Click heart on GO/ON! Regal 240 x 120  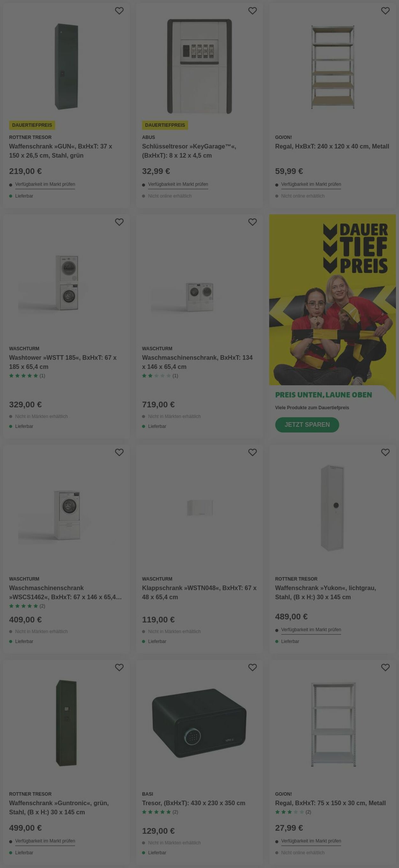385,11
